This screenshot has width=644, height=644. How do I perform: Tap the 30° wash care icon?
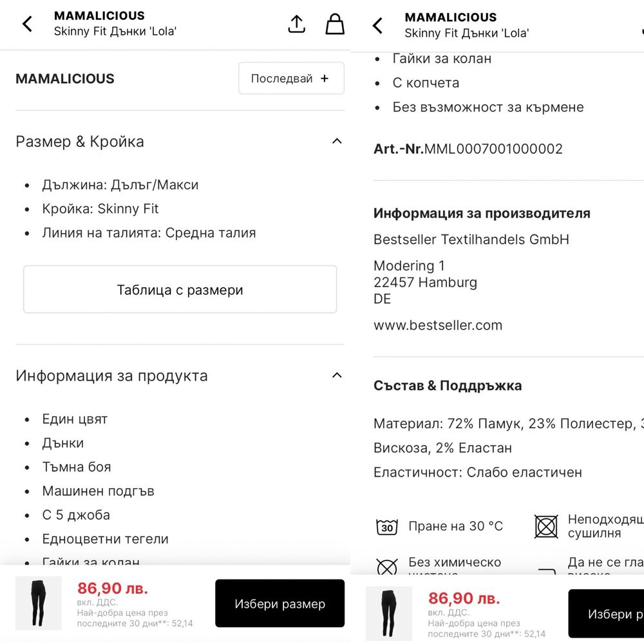click(387, 527)
